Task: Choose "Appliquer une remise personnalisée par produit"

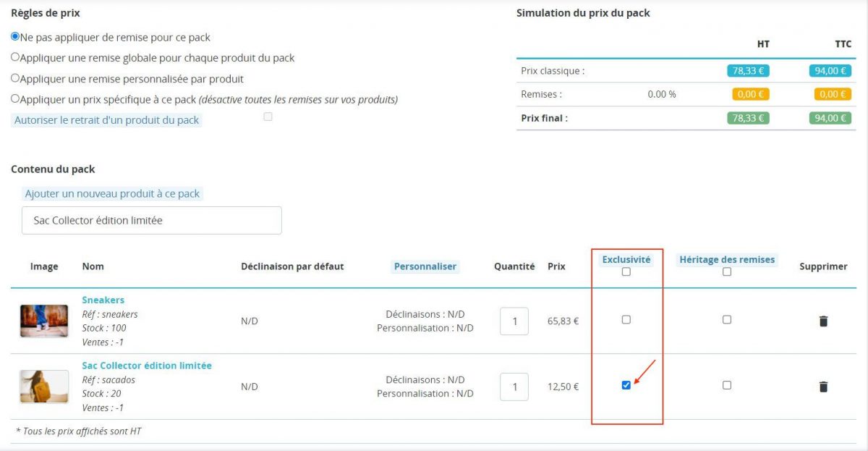Action: point(15,78)
